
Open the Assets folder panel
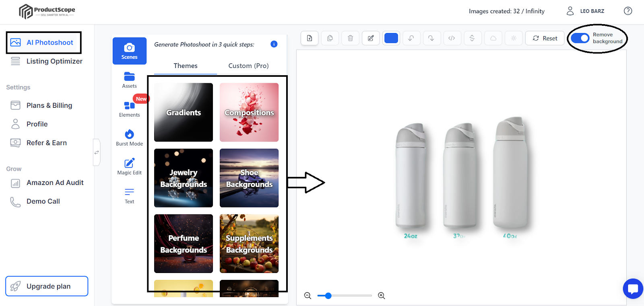130,80
